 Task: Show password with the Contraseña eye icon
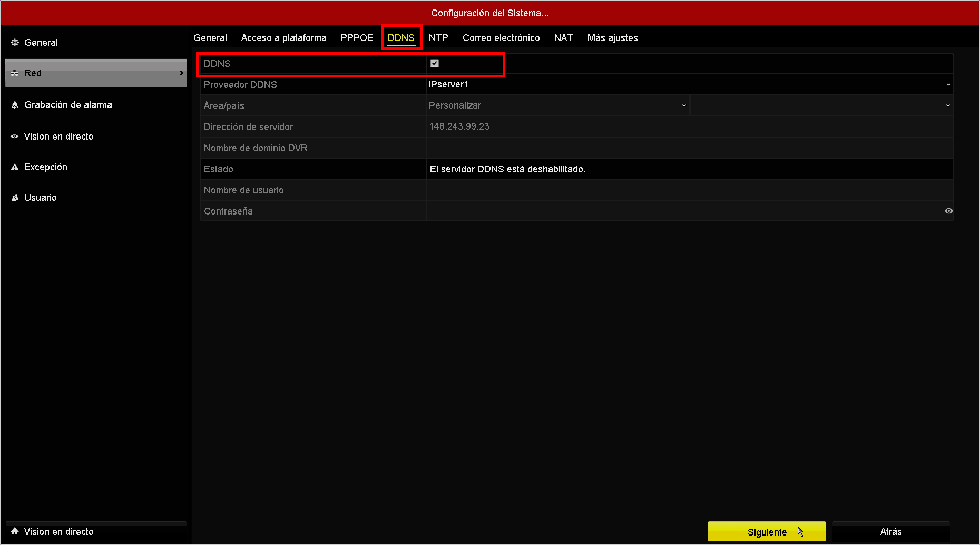pos(948,211)
